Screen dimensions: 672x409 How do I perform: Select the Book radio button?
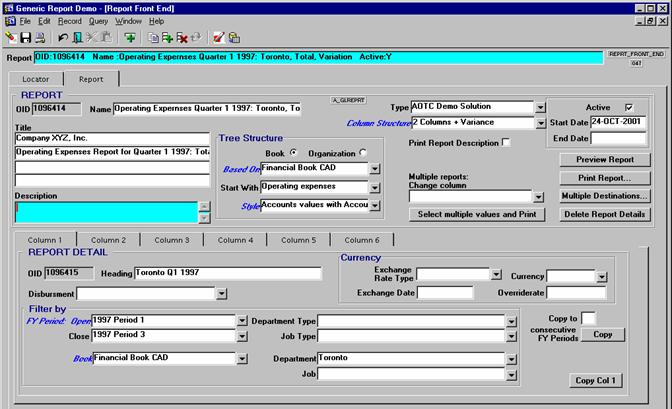pyautogui.click(x=294, y=152)
